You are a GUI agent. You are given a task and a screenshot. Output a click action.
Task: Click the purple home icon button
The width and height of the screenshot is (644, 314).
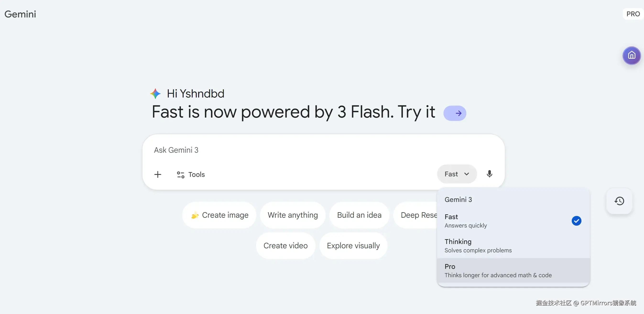(631, 55)
